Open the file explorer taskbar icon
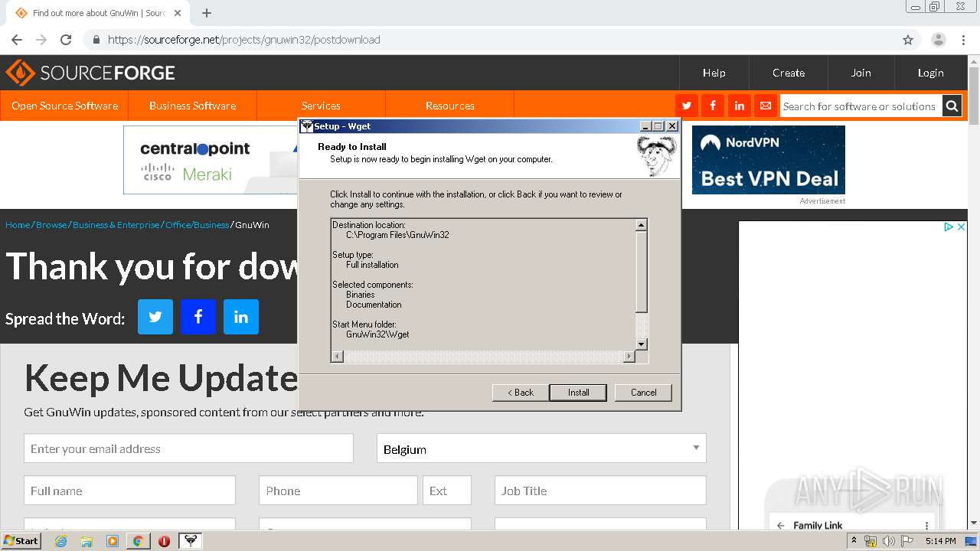The height and width of the screenshot is (551, 980). point(87,541)
